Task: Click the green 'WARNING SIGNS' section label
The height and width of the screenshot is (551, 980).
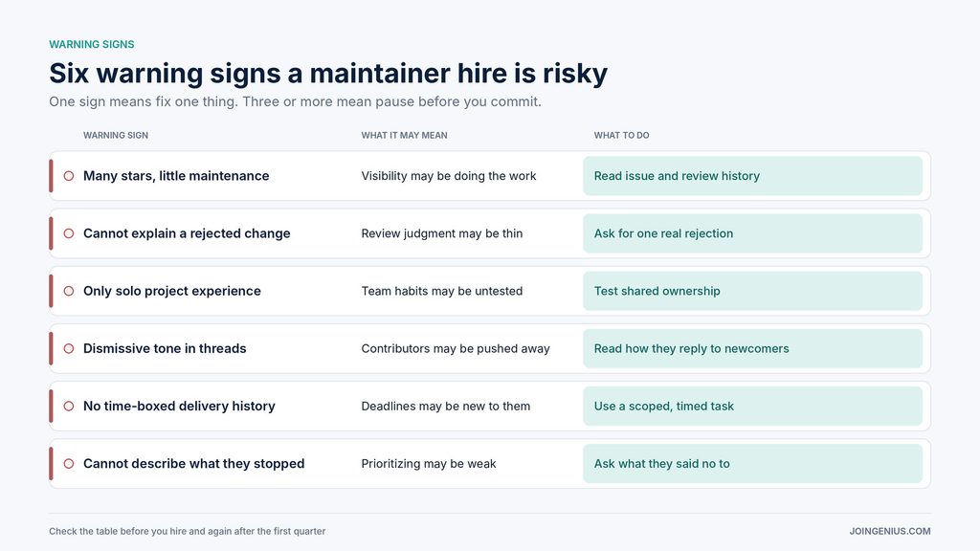Action: pos(92,44)
